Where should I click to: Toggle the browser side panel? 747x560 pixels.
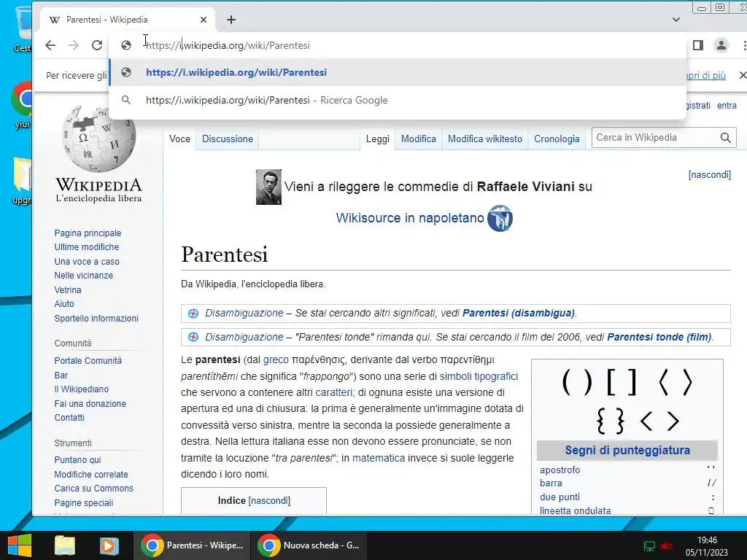[x=698, y=45]
